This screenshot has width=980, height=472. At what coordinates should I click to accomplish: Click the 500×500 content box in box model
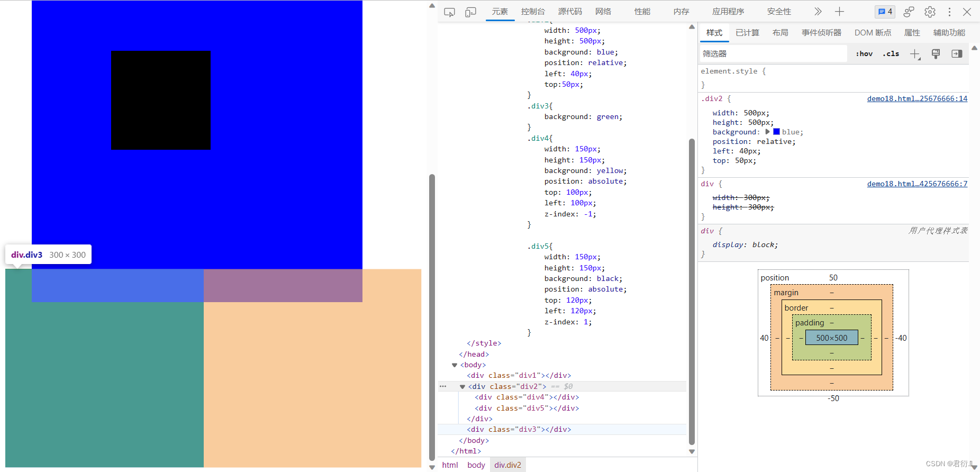[831, 338]
